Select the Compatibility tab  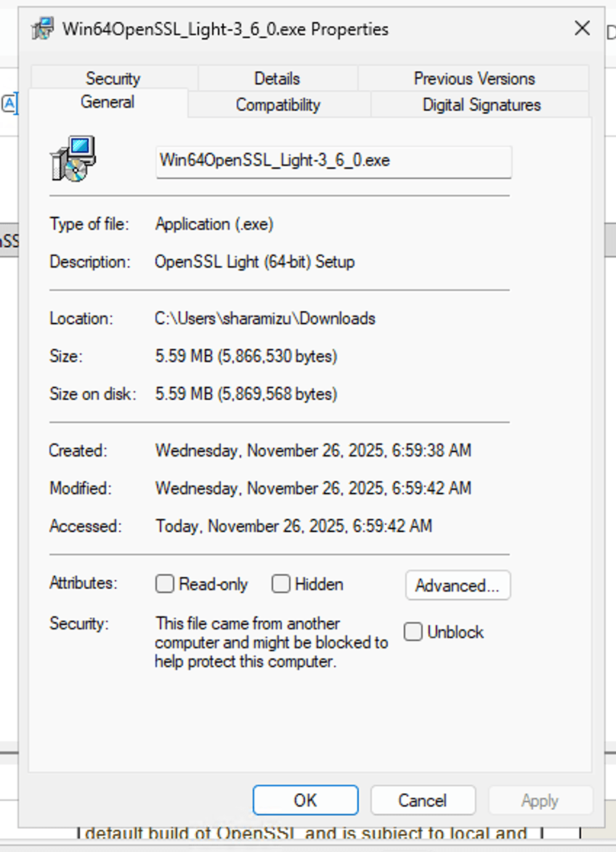click(x=278, y=105)
